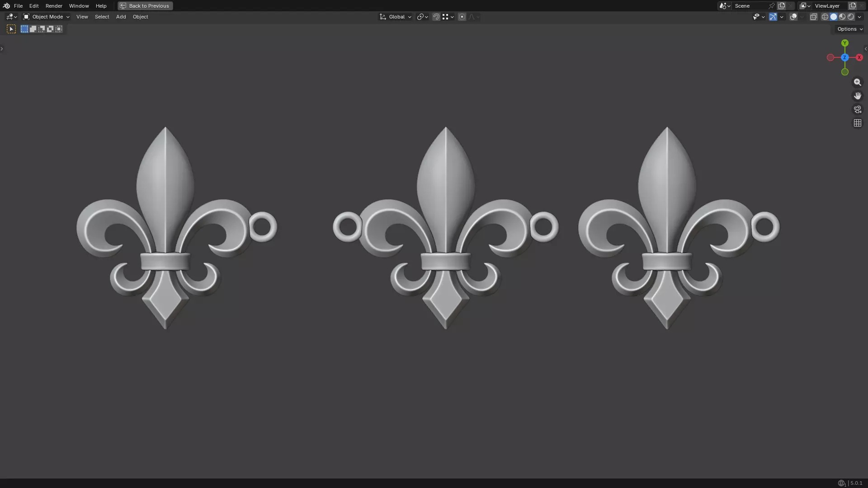Image resolution: width=868 pixels, height=488 pixels.
Task: Switch perspective/orthographic with the grid icon
Action: coord(857,123)
